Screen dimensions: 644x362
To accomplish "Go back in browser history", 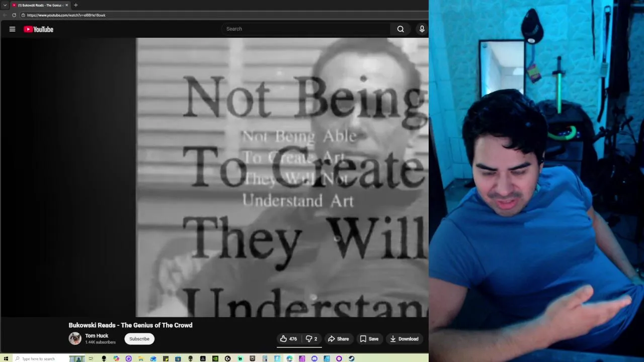I will pos(5,15).
